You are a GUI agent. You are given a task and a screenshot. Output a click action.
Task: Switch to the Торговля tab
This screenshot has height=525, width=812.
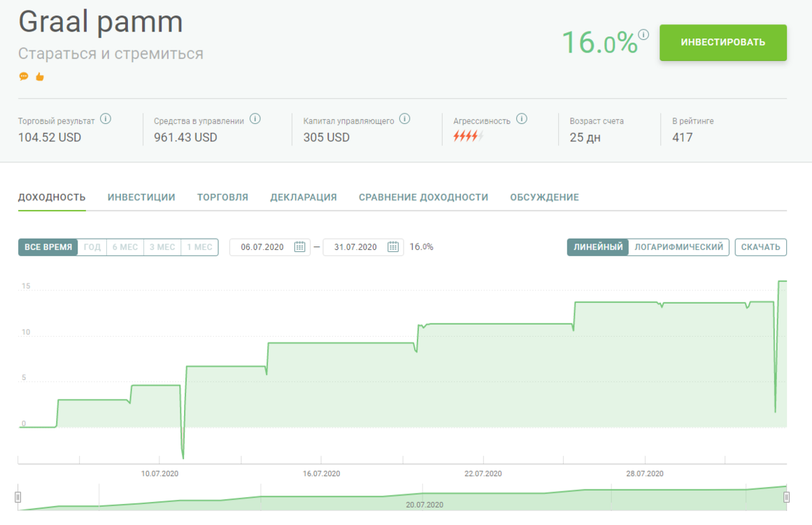tap(222, 197)
